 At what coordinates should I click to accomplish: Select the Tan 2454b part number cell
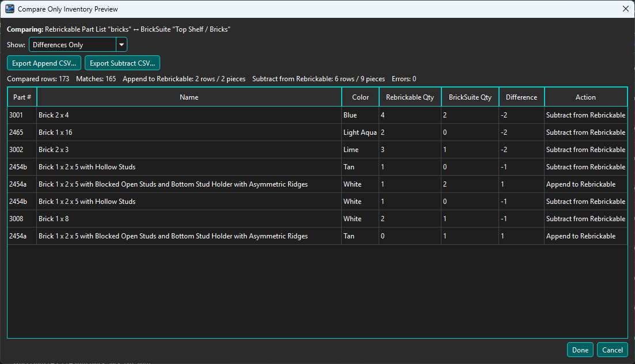[22, 167]
